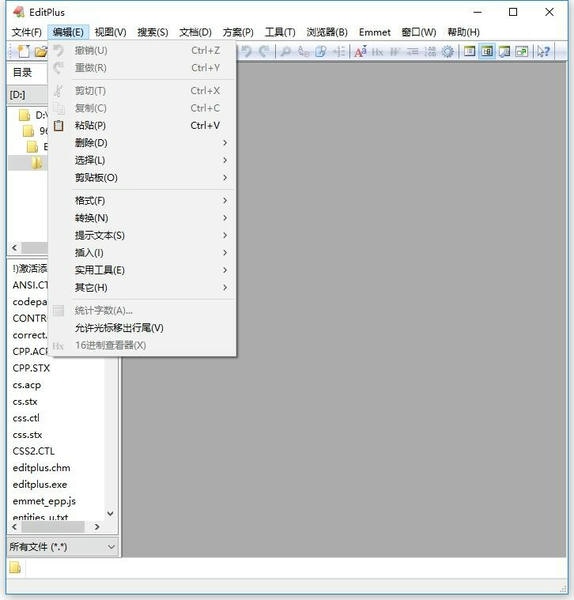This screenshot has height=600, width=574.
Task: Open Preferences with the gear toolbar icon
Action: tap(447, 52)
